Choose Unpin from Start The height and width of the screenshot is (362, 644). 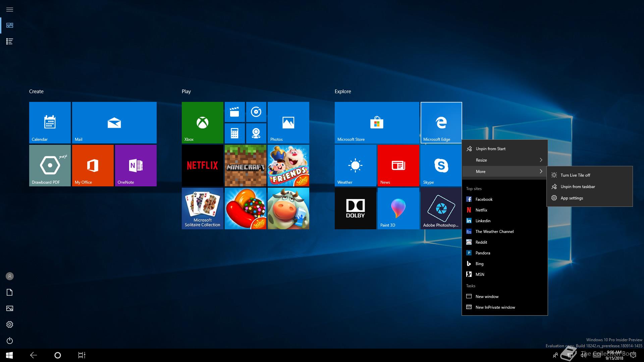point(490,149)
